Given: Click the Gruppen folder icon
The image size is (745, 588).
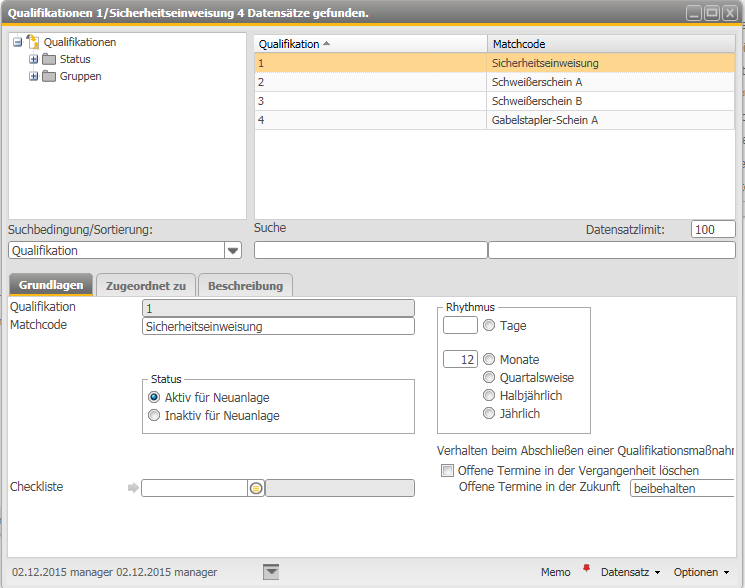Looking at the screenshot, I should pyautogui.click(x=49, y=76).
